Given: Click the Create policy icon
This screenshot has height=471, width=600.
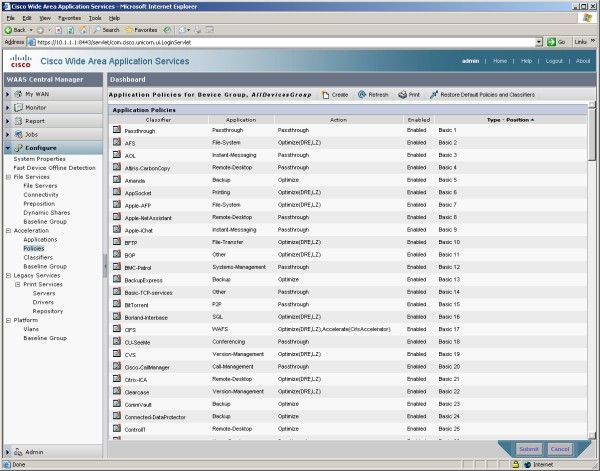Looking at the screenshot, I should click(325, 95).
